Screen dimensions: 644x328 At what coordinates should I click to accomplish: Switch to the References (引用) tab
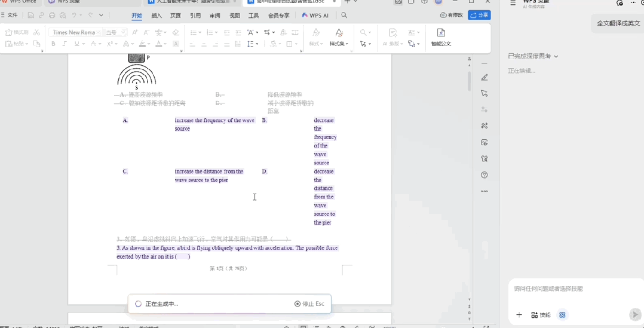(x=195, y=16)
